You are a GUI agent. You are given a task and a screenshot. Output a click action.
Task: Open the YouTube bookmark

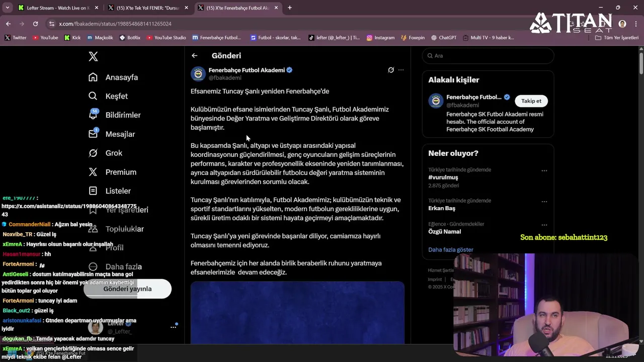coord(45,38)
